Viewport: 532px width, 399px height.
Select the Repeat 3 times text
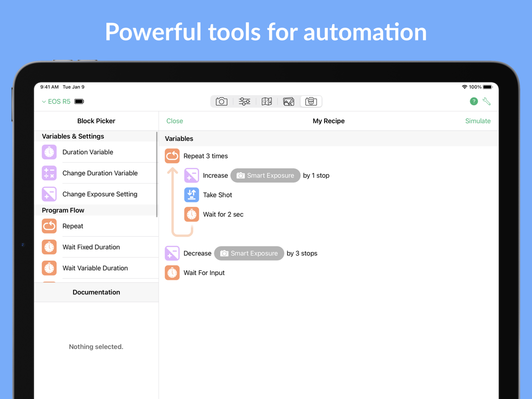point(205,156)
